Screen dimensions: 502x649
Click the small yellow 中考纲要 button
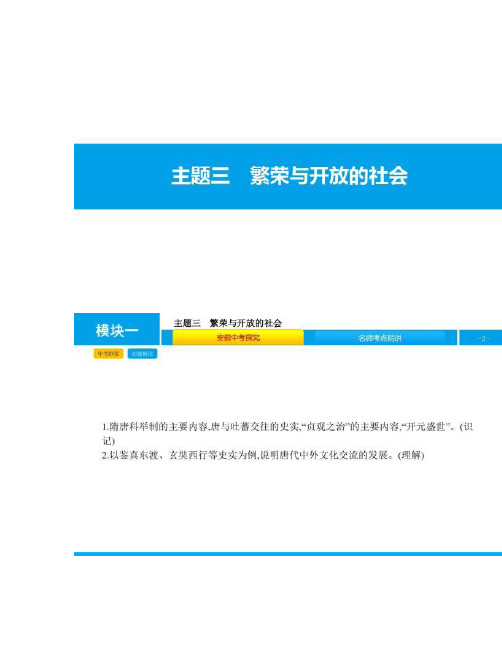(x=108, y=353)
